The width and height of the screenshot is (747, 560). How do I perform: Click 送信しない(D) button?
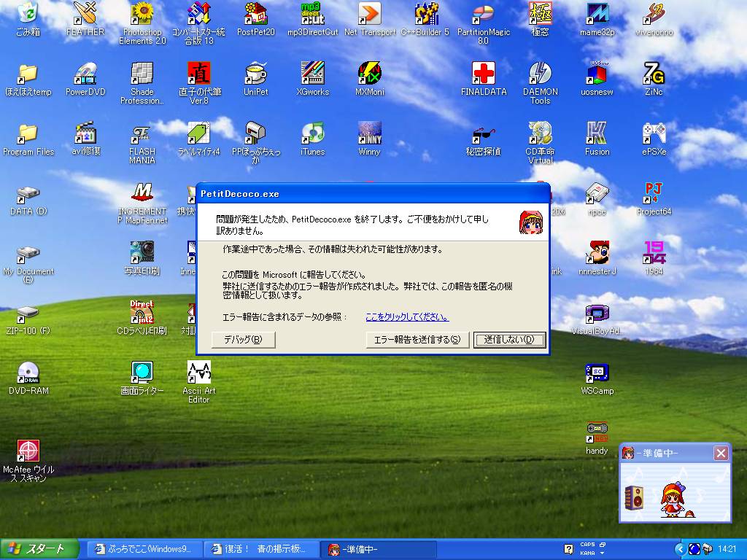(x=509, y=340)
